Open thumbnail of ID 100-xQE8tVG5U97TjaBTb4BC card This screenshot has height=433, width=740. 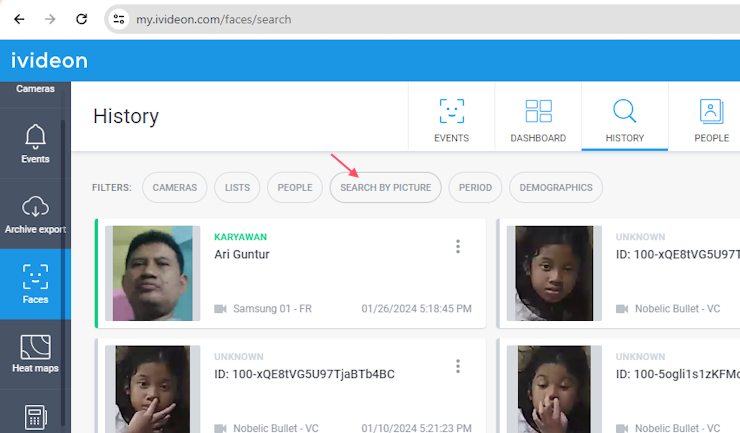click(152, 390)
